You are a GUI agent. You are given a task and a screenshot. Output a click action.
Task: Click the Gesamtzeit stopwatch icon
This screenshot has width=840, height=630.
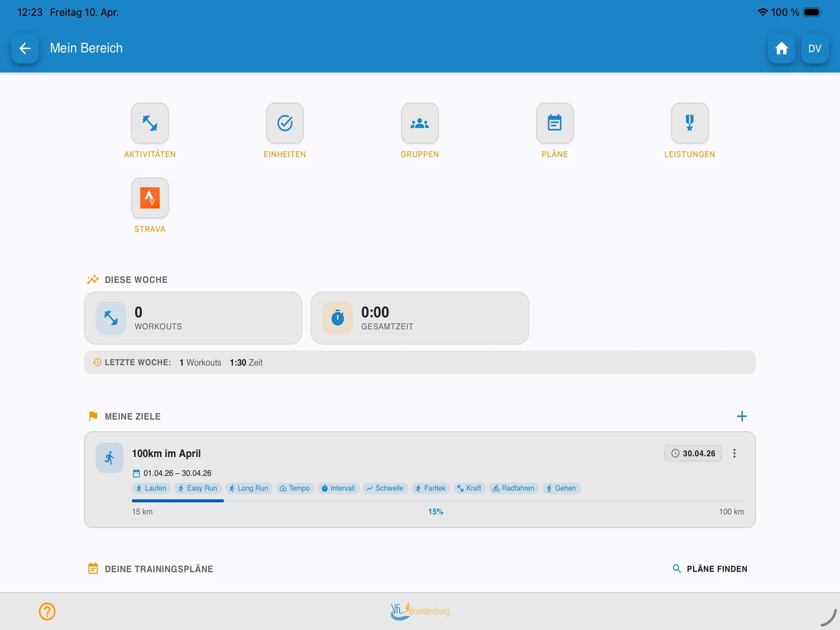click(x=338, y=318)
